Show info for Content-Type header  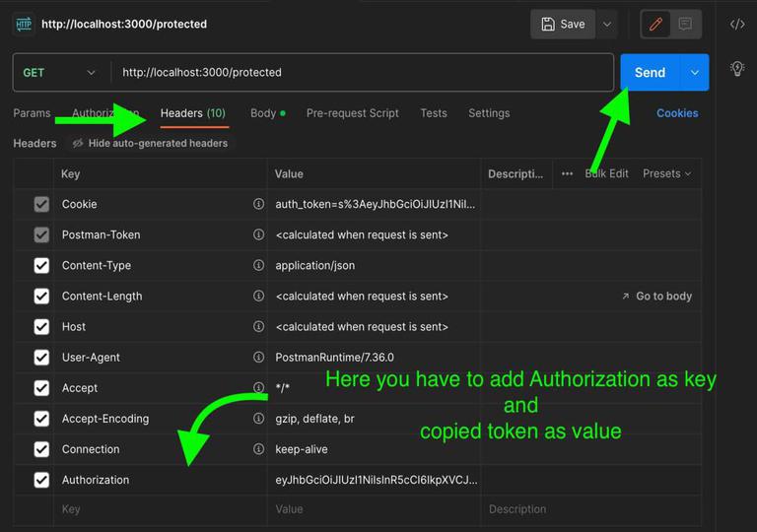point(259,265)
